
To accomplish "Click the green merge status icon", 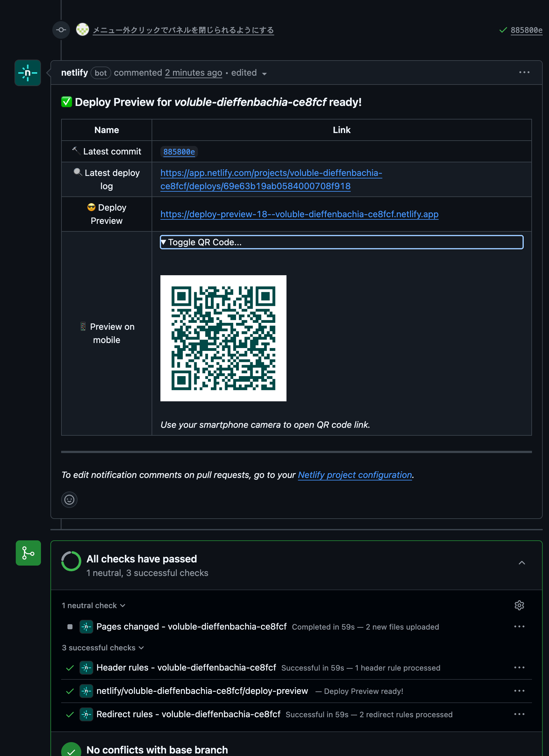I will click(x=28, y=553).
